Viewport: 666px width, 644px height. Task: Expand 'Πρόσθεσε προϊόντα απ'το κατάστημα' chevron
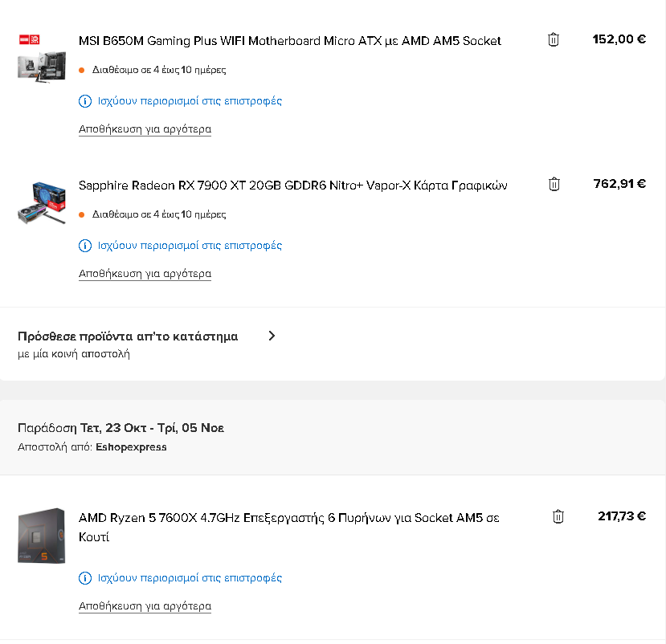(x=272, y=336)
